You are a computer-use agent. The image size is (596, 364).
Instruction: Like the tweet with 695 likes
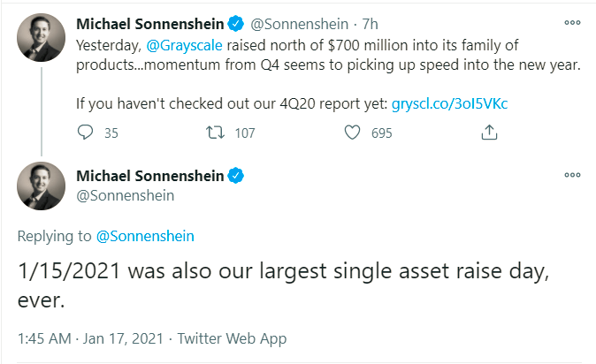[x=353, y=133]
